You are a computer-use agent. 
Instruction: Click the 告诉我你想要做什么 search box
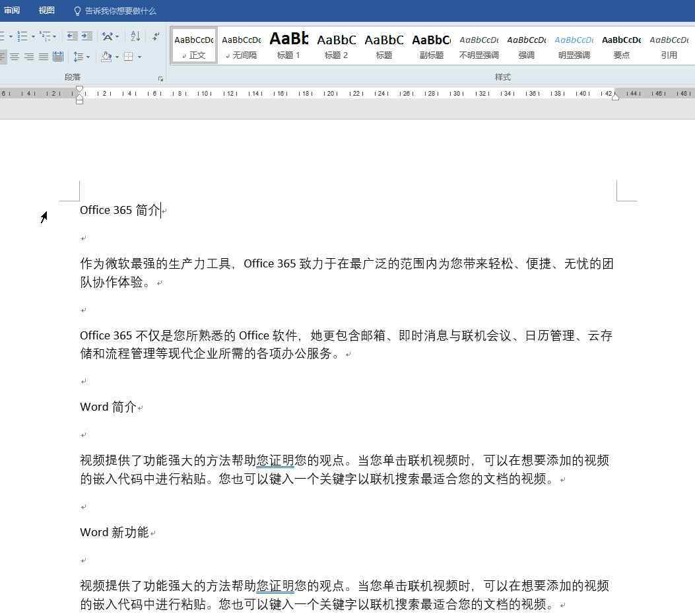pos(121,11)
